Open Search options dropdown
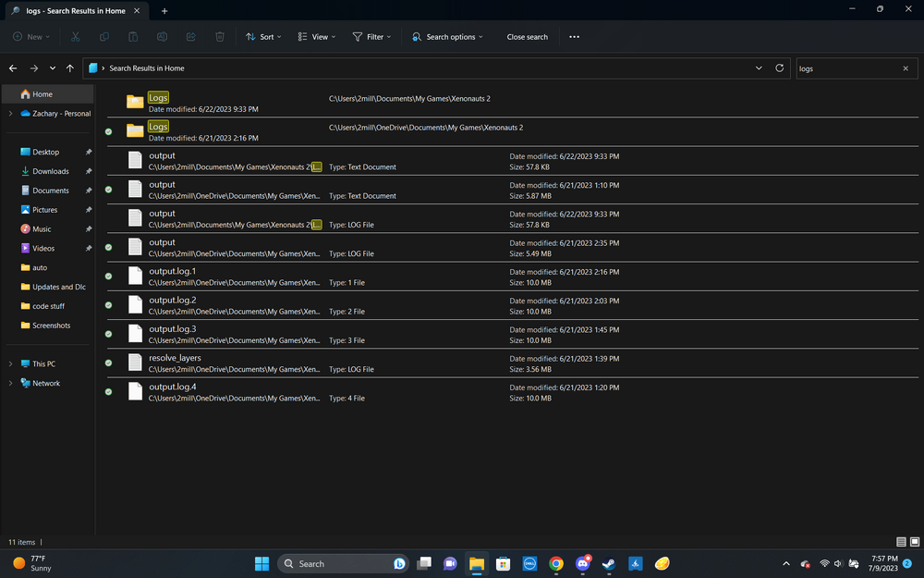Viewport: 924px width, 578px height. (x=447, y=37)
